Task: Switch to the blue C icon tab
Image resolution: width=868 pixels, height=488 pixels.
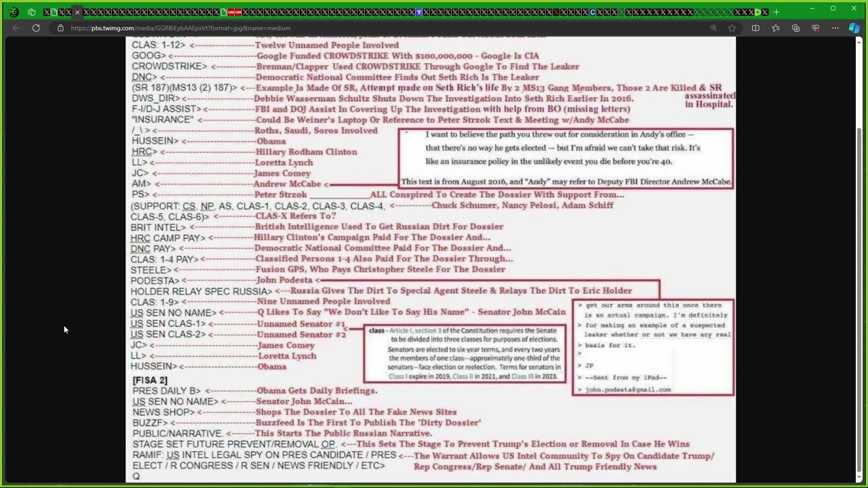Action: click(x=593, y=12)
